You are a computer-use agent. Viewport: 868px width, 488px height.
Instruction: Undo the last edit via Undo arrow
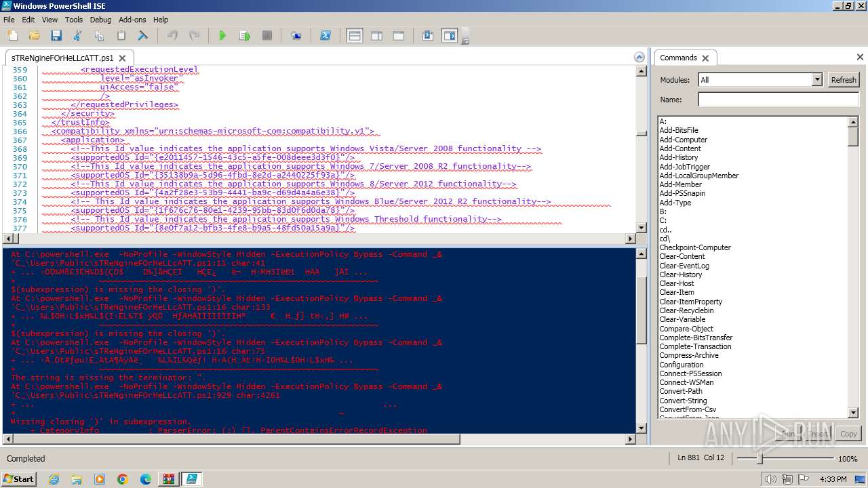(172, 36)
